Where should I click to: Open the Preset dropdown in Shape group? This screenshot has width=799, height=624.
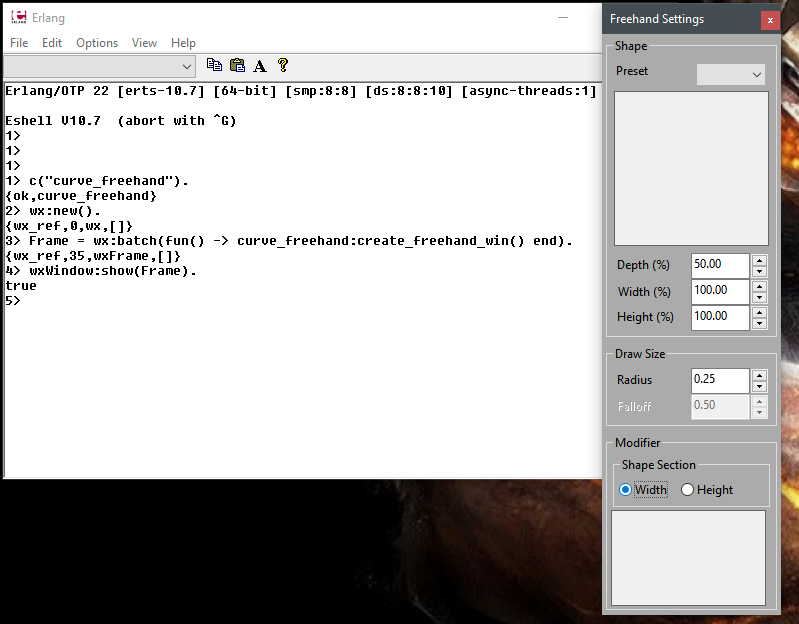click(x=731, y=74)
